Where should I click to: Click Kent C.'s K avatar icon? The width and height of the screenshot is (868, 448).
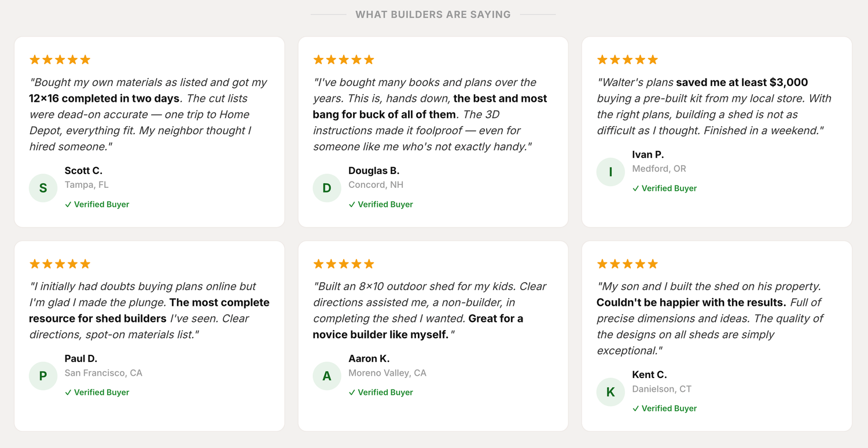(x=610, y=392)
